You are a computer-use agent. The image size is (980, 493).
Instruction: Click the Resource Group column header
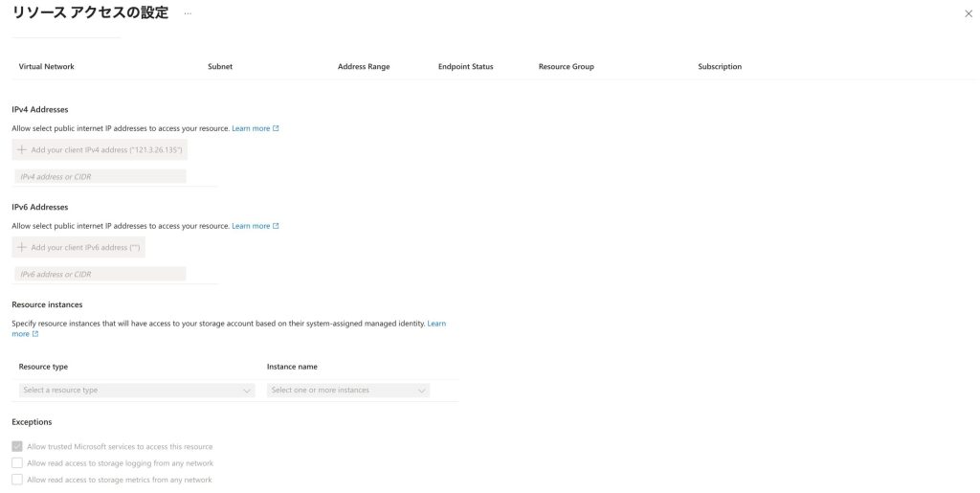(x=566, y=67)
